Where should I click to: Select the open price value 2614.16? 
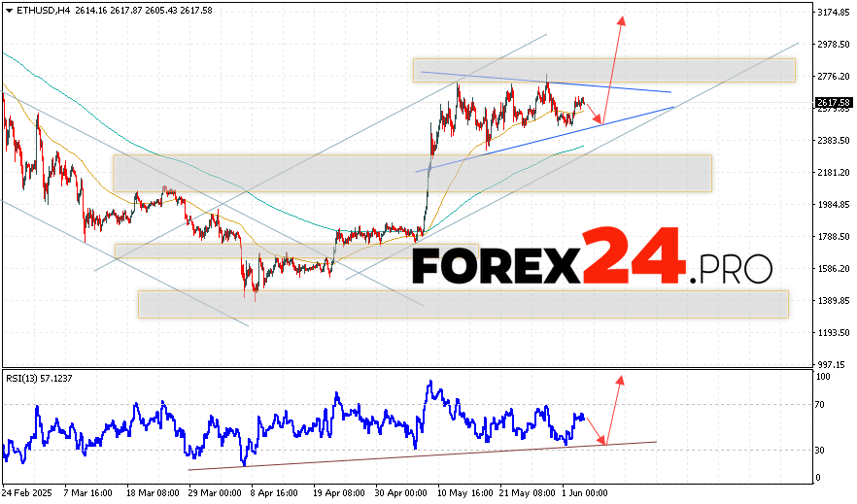click(89, 11)
